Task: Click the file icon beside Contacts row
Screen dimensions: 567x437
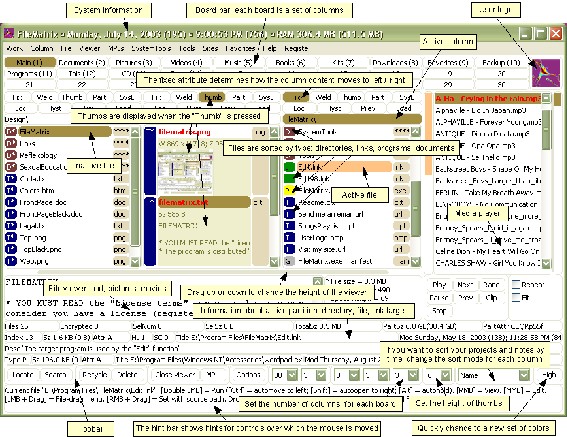Action: click(11, 179)
